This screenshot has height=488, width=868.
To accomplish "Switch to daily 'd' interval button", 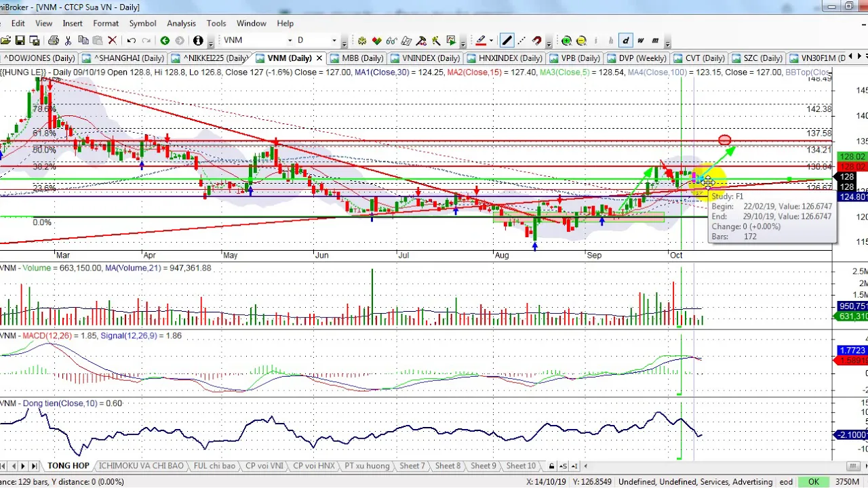I will pyautogui.click(x=625, y=41).
